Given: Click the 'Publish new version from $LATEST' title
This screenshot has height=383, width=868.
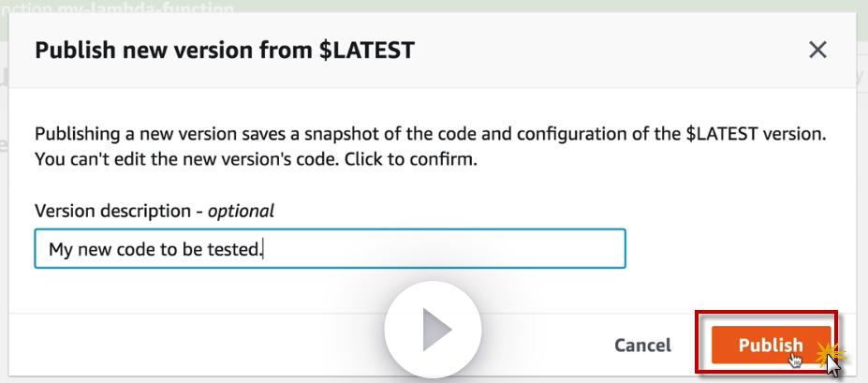Looking at the screenshot, I should [225, 50].
